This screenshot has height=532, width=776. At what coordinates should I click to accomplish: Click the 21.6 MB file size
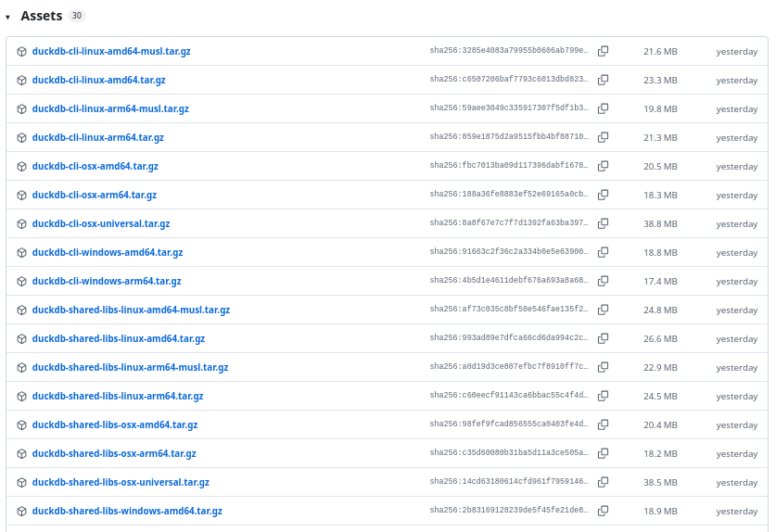click(x=660, y=52)
